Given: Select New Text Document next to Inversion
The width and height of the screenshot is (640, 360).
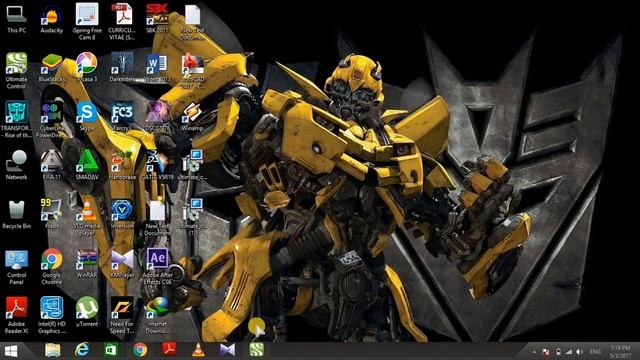Looking at the screenshot, I should coord(157,218).
